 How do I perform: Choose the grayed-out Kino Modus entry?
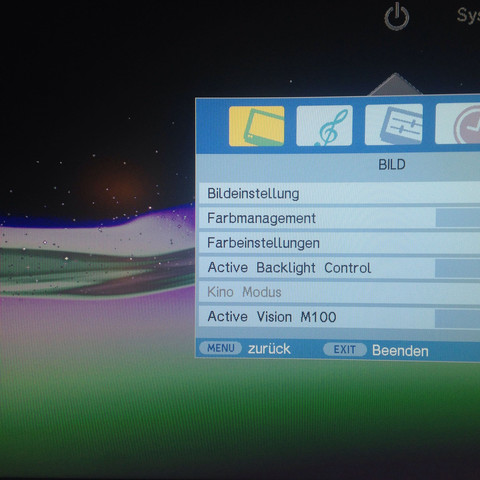point(339,292)
